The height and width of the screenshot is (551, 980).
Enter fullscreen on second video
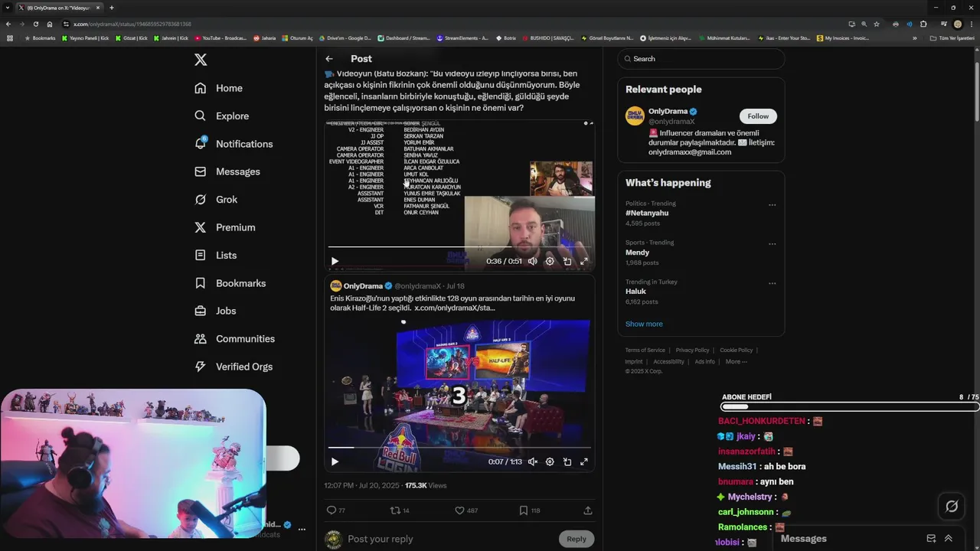pos(584,461)
